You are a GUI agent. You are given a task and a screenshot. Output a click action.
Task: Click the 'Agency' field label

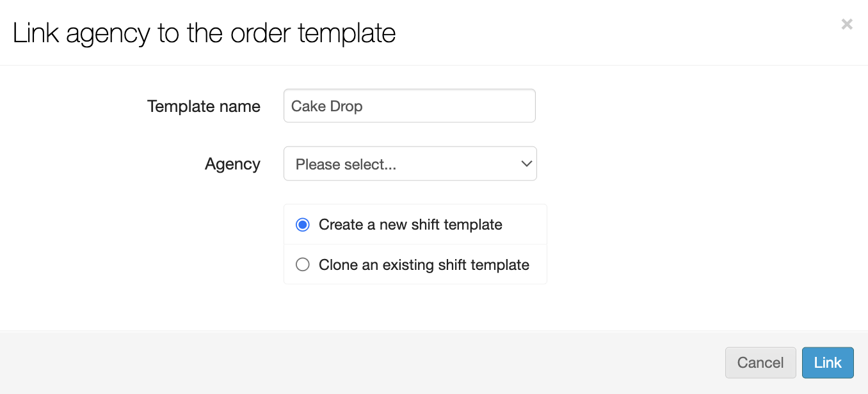click(x=232, y=164)
